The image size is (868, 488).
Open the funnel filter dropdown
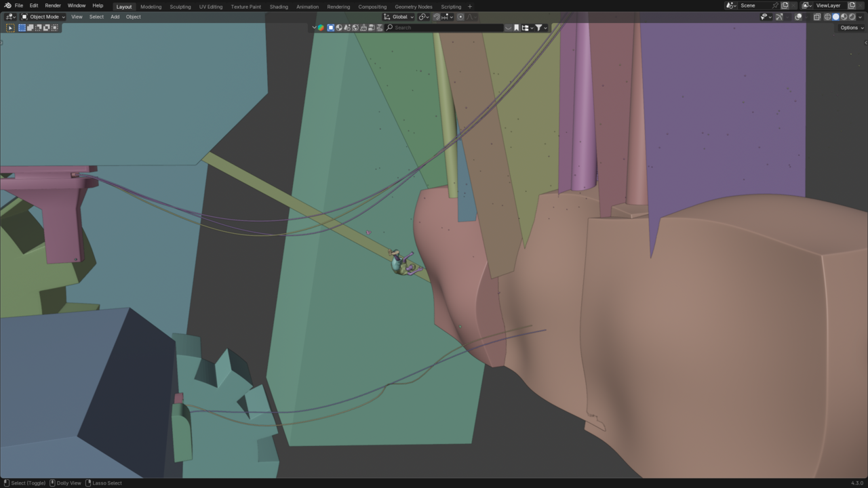tap(541, 28)
